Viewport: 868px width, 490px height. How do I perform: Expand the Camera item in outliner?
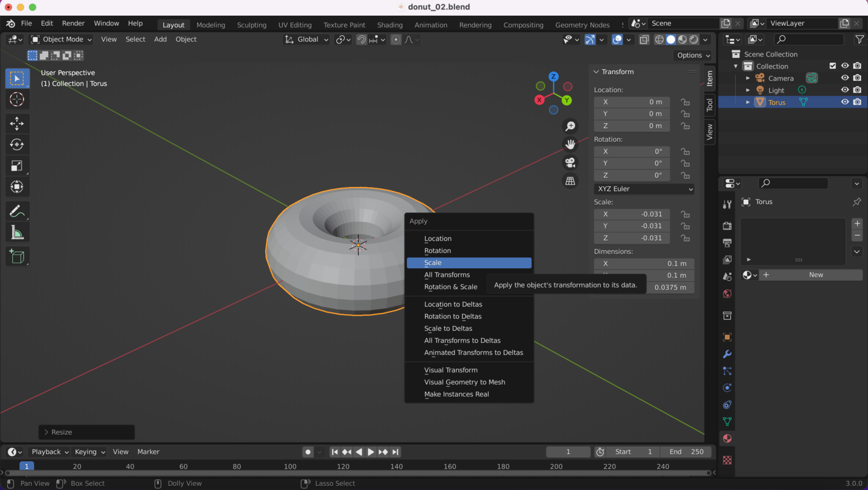pos(748,78)
